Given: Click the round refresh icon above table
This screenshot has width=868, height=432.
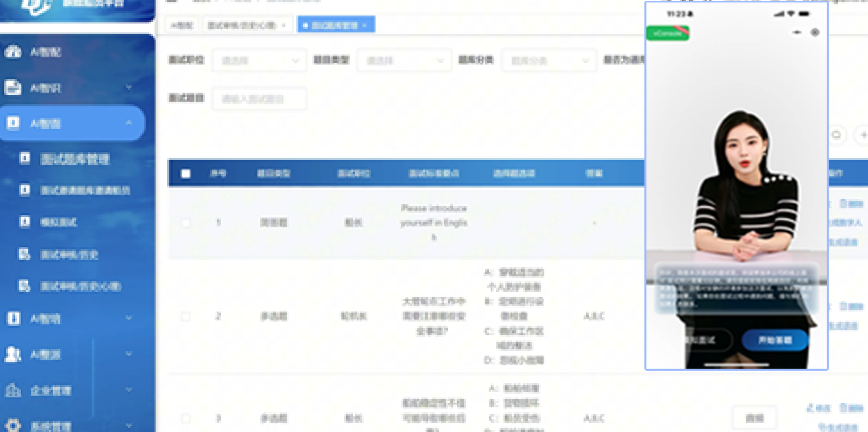Looking at the screenshot, I should [x=836, y=135].
